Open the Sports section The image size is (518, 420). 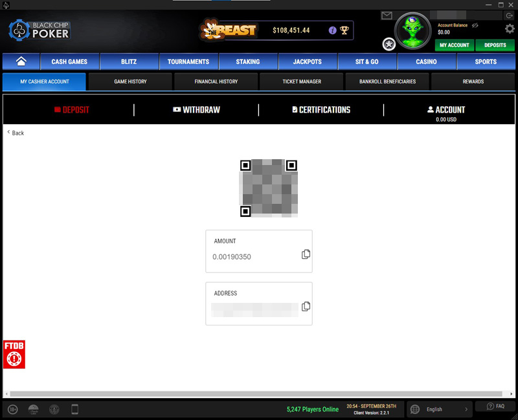tap(486, 61)
